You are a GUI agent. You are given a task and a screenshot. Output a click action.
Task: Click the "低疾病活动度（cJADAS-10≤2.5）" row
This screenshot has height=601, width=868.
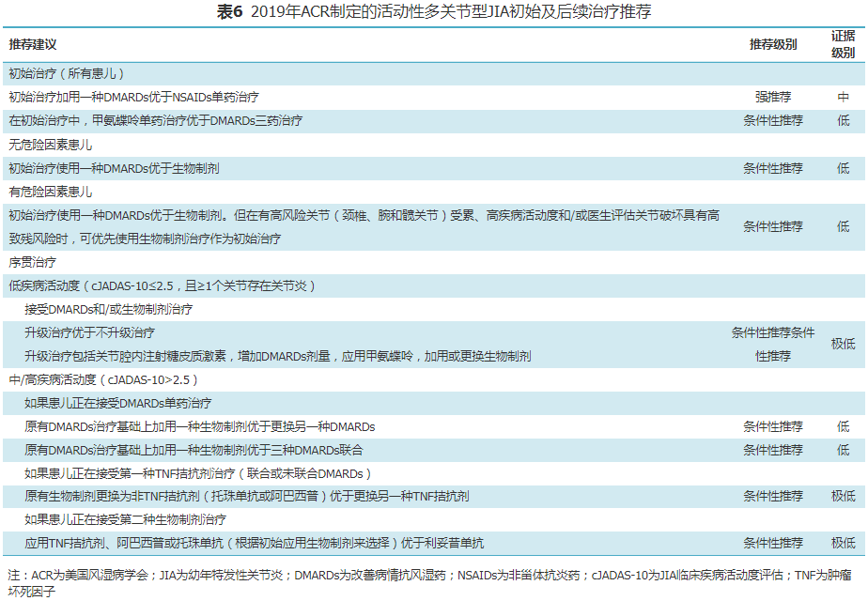pos(162,285)
